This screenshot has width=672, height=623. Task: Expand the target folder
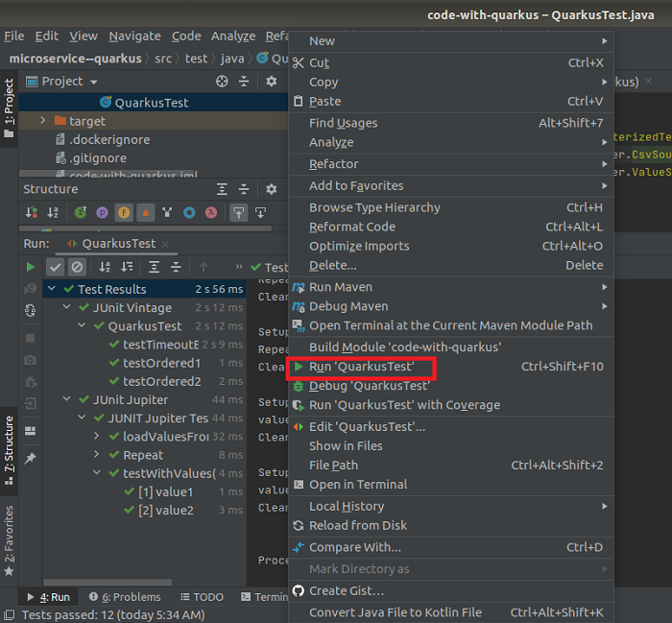tap(43, 121)
